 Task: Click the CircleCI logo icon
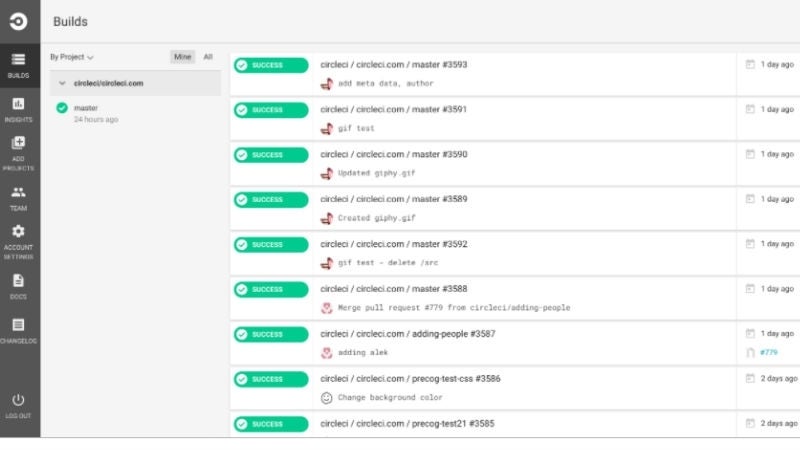click(18, 21)
